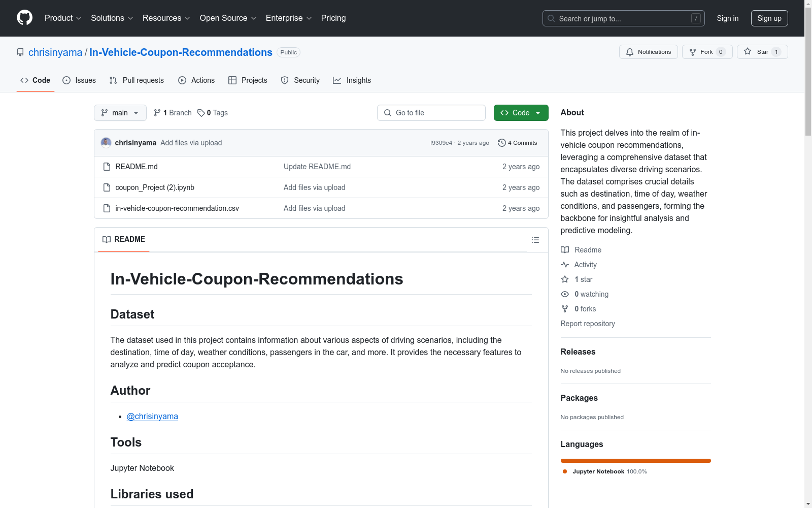The image size is (812, 508).
Task: Click the branch icon beside 1 Branch
Action: (x=157, y=113)
